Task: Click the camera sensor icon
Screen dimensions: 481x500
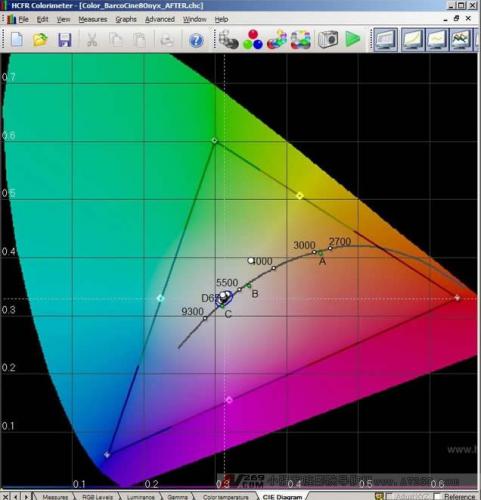Action: [x=328, y=40]
